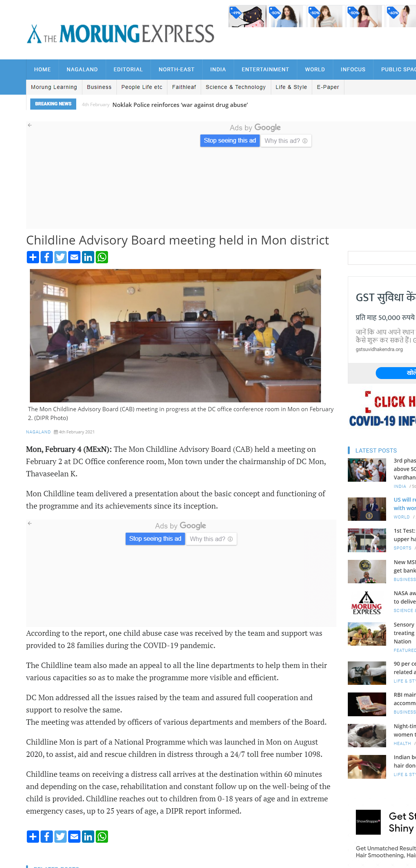The image size is (416, 868).
Task: Share via email icon below the headline
Action: pyautogui.click(x=74, y=257)
